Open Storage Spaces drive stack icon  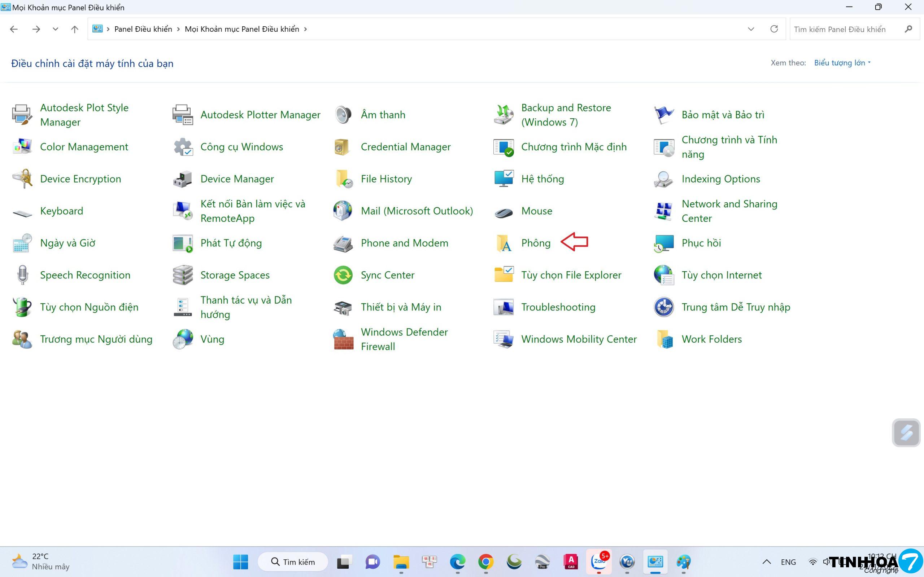(x=183, y=275)
